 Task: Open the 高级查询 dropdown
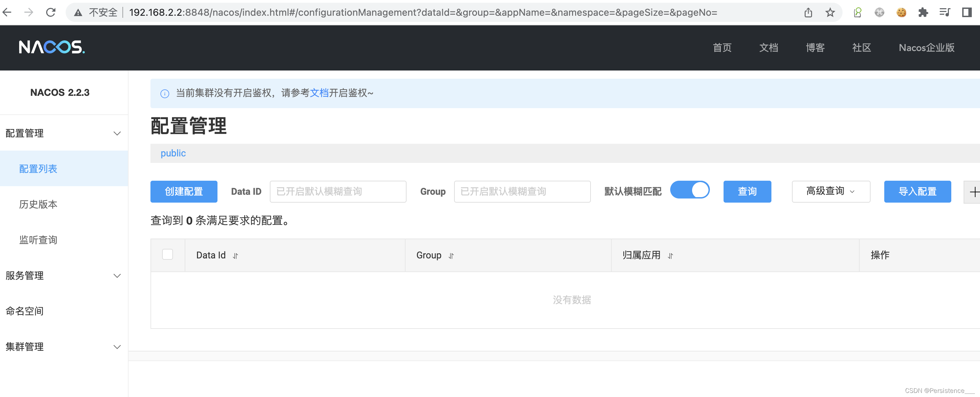tap(831, 191)
